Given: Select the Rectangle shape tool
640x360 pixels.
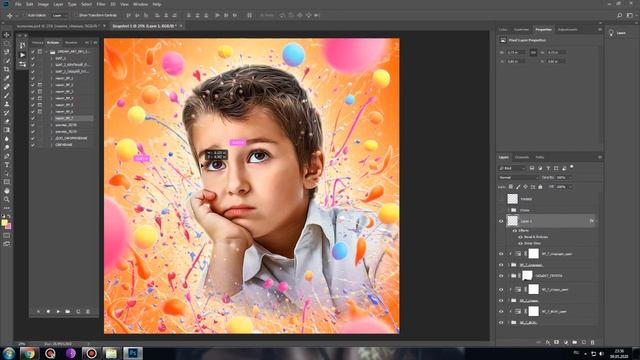Looking at the screenshot, I should pos(7,182).
